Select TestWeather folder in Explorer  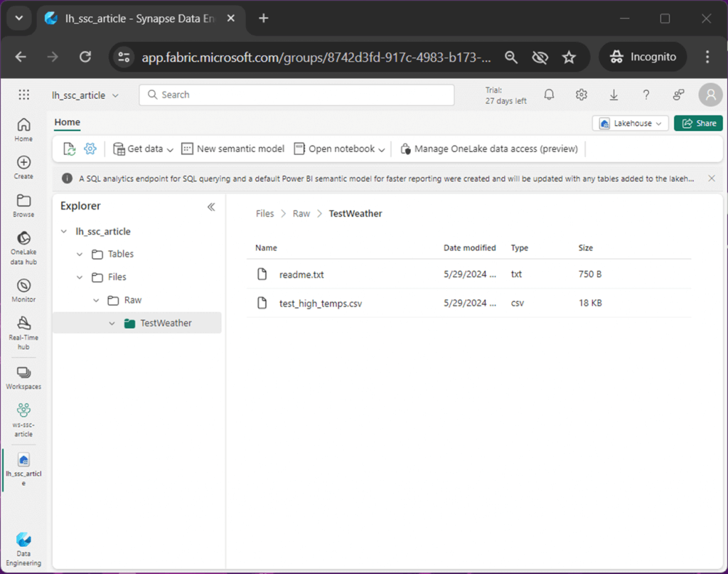166,323
